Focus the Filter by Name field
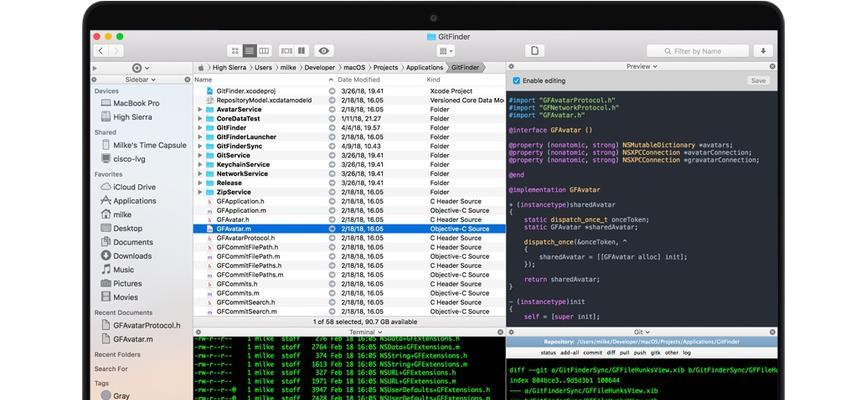866x400 pixels. (698, 51)
